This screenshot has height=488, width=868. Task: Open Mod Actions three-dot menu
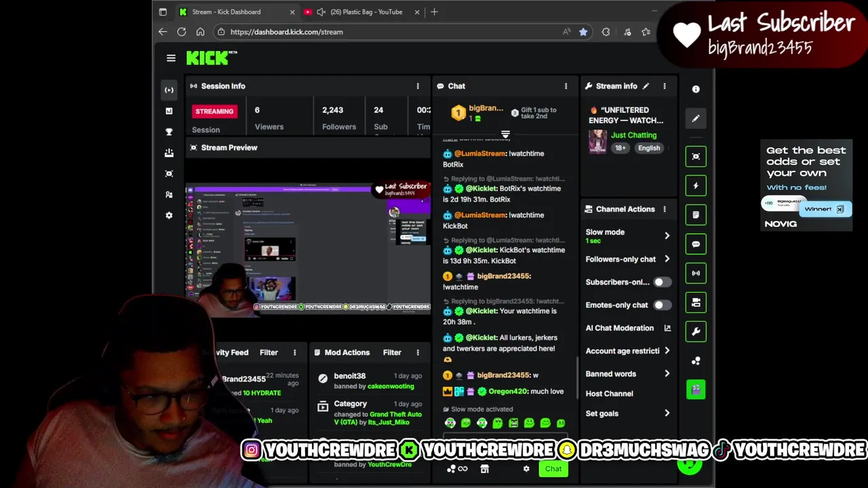(418, 352)
